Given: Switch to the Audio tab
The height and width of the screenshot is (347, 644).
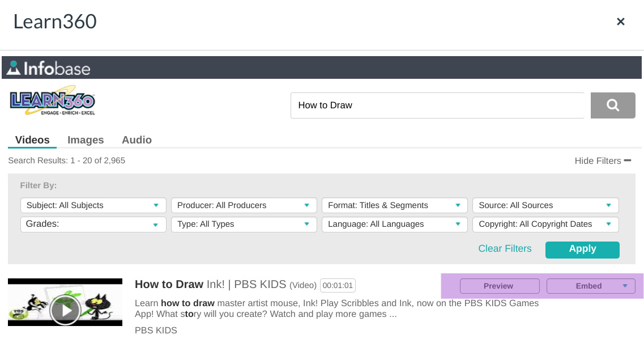Looking at the screenshot, I should [137, 140].
